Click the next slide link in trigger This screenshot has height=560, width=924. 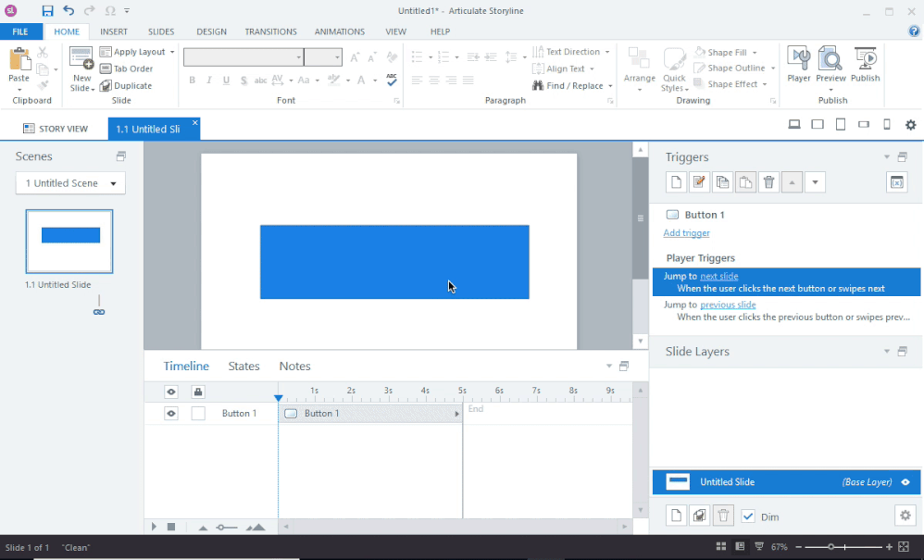click(x=718, y=277)
